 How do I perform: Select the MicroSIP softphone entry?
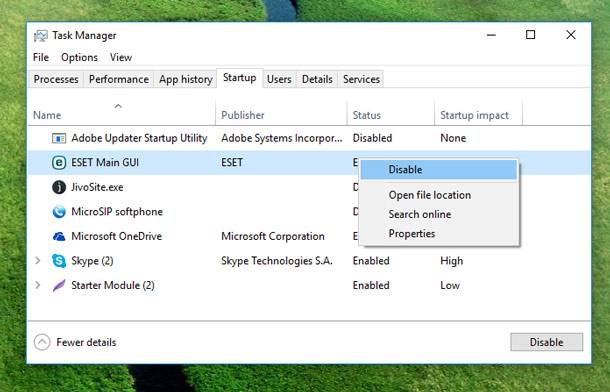point(117,212)
